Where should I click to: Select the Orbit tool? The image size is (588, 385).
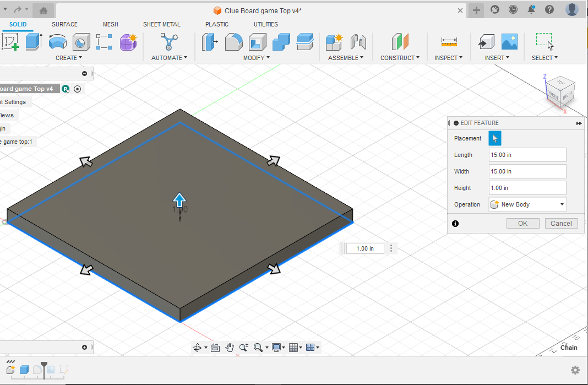point(198,348)
